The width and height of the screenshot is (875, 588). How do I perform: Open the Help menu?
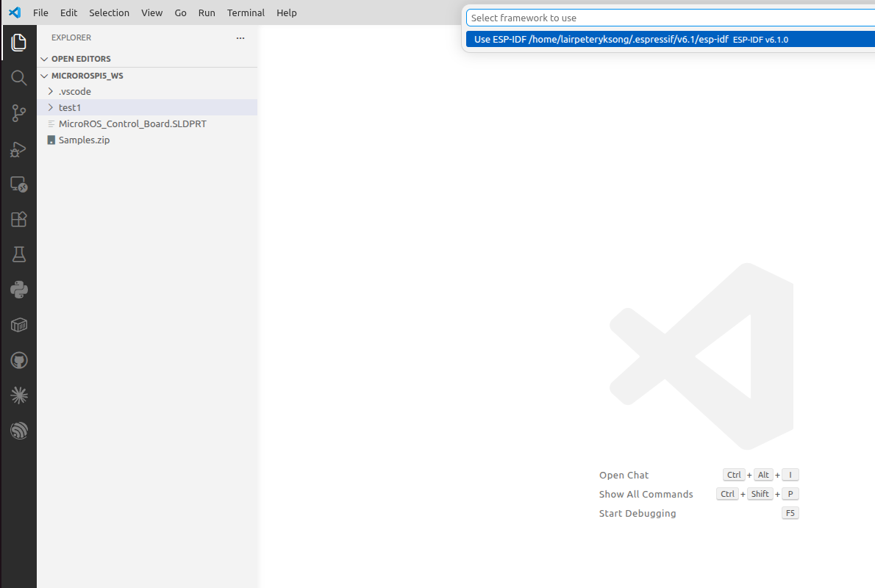coord(287,12)
